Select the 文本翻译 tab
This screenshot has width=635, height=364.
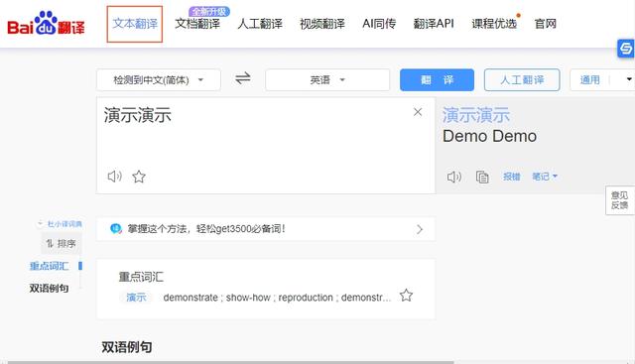pyautogui.click(x=135, y=24)
